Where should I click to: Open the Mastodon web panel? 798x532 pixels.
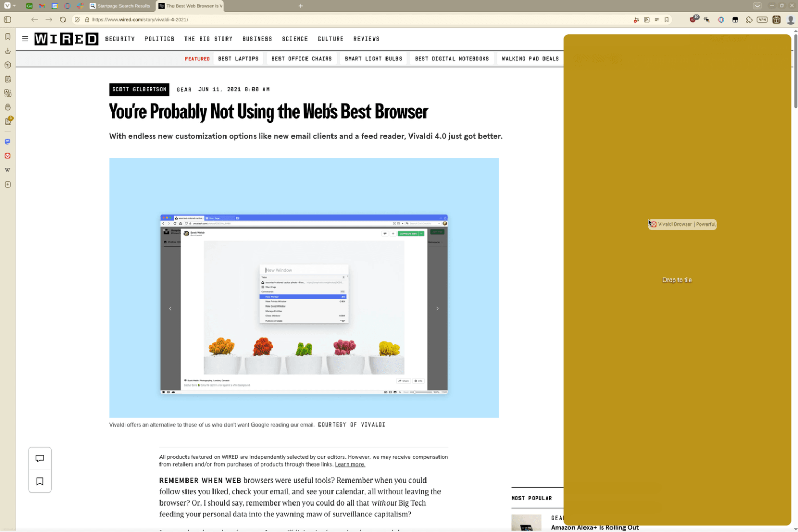[x=8, y=142]
